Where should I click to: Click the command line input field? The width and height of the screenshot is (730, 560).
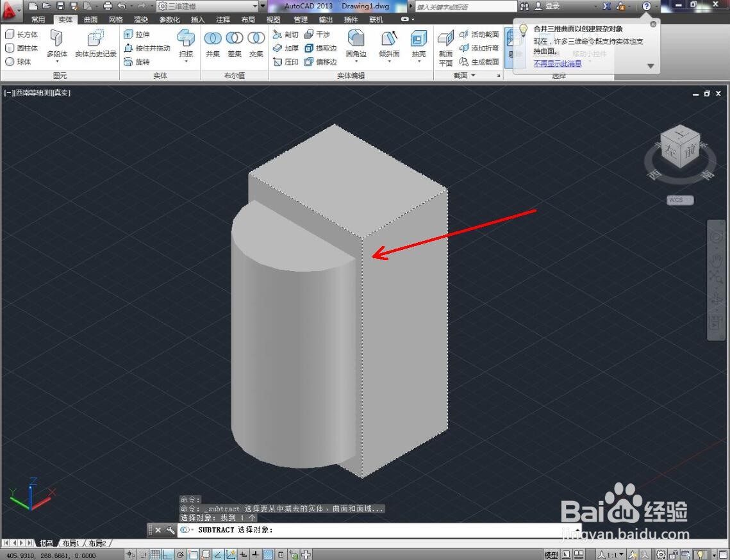[379, 530]
